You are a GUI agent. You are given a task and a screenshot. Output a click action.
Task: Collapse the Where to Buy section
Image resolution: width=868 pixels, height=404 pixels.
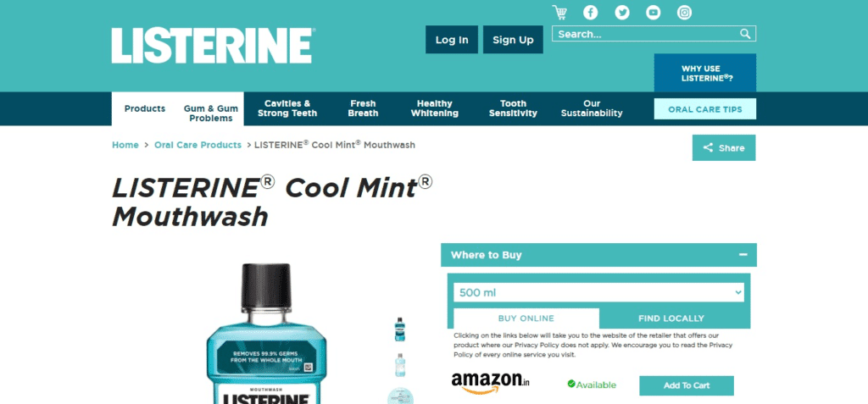[x=743, y=255]
